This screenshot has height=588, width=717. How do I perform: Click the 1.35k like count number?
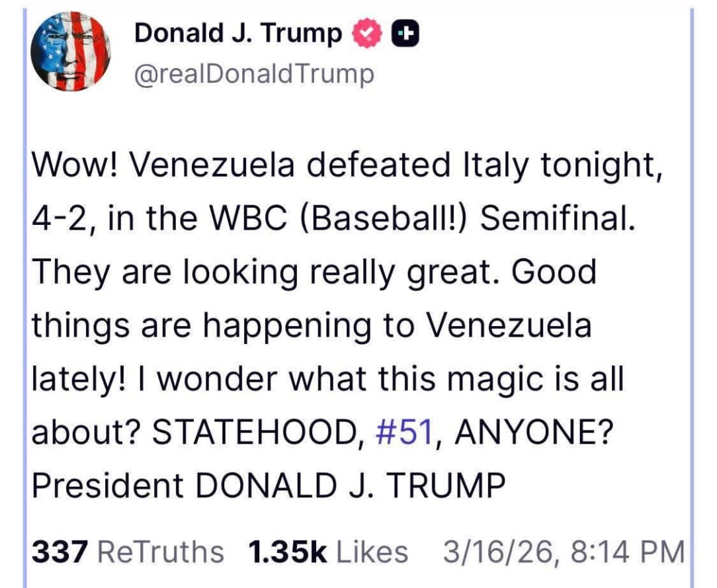[x=288, y=552]
